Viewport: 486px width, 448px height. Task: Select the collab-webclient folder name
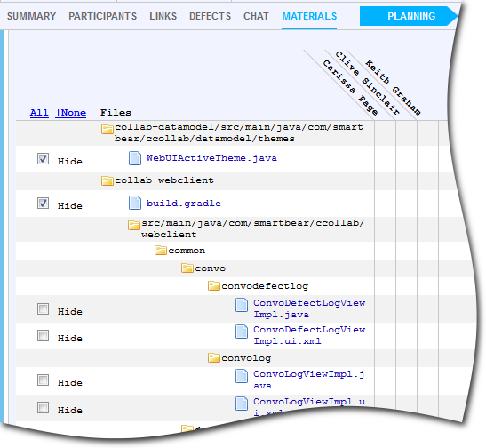[x=164, y=180]
